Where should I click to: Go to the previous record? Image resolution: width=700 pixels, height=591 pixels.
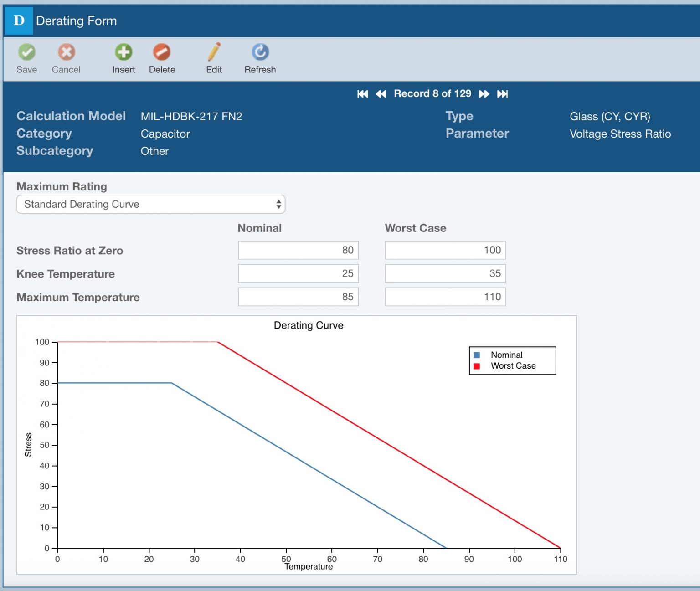381,93
